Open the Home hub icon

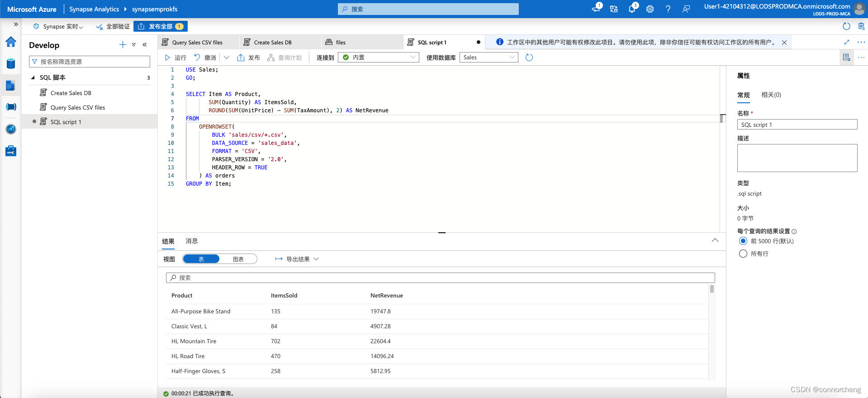(x=11, y=42)
